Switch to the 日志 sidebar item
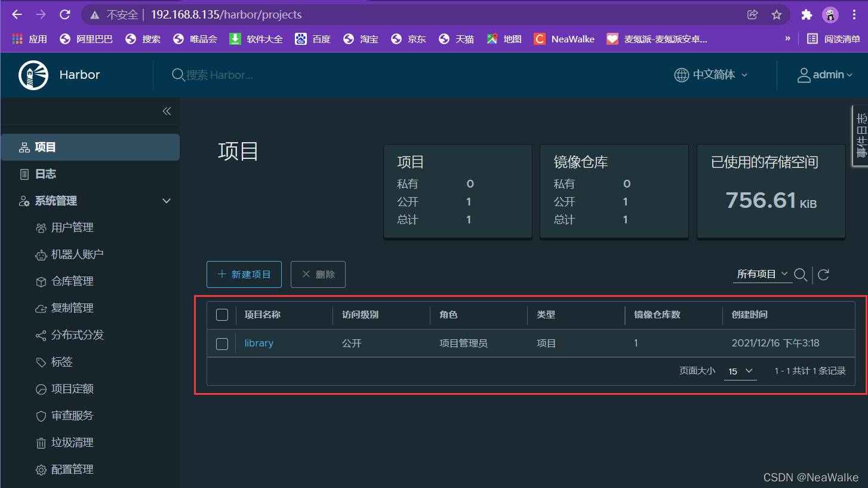 click(x=45, y=174)
